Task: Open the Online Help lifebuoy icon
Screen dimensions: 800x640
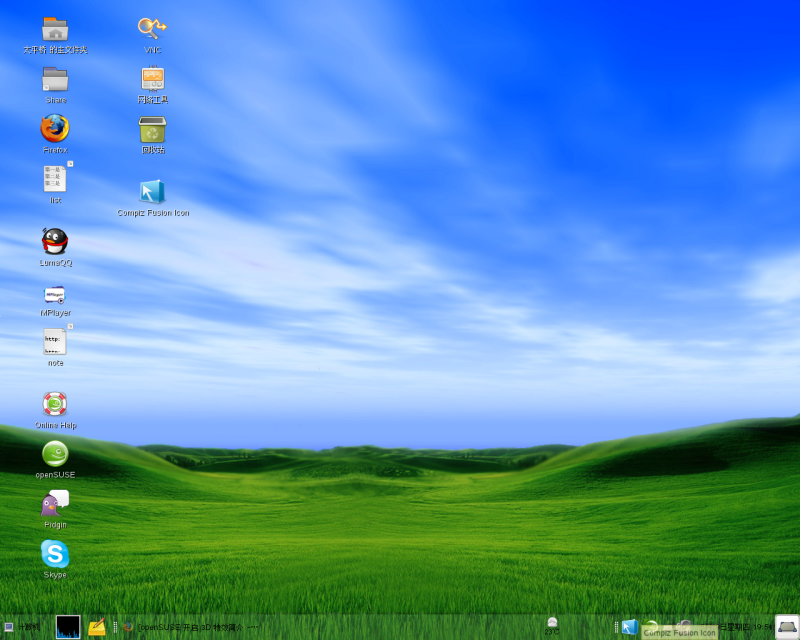Action: [x=55, y=404]
